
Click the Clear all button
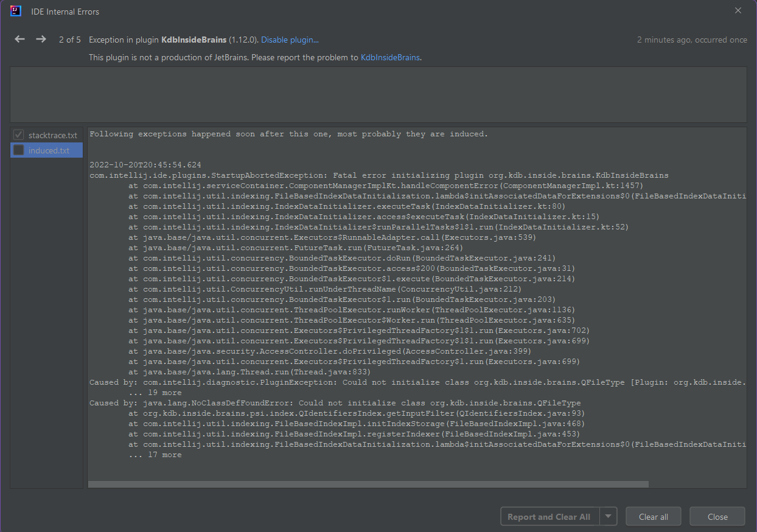click(653, 517)
